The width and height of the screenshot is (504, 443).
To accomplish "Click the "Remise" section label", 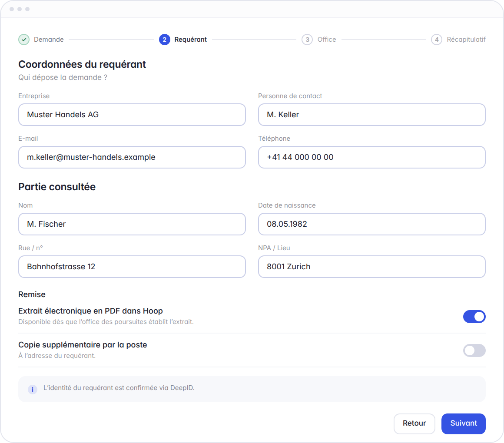I will (x=32, y=294).
